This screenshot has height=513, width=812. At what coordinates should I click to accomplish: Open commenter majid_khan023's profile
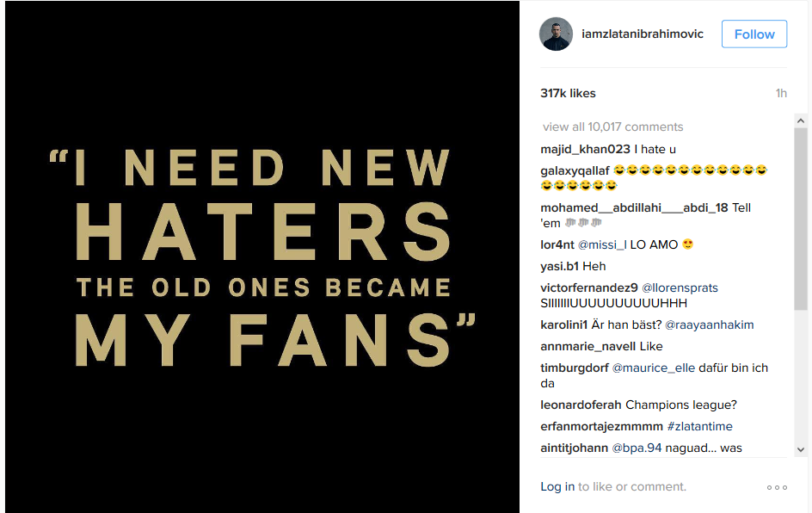coord(585,149)
